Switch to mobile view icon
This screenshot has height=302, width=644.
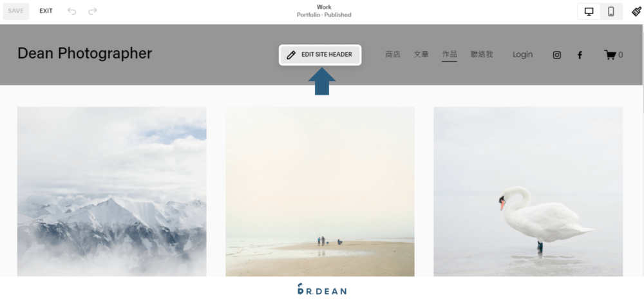point(611,12)
